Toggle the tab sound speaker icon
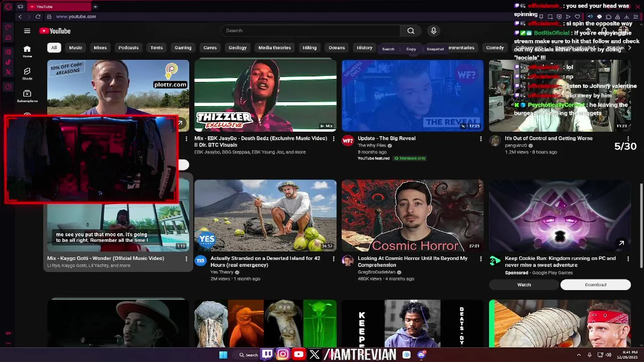Image resolution: width=644 pixels, height=362 pixels. pyautogui.click(x=590, y=17)
